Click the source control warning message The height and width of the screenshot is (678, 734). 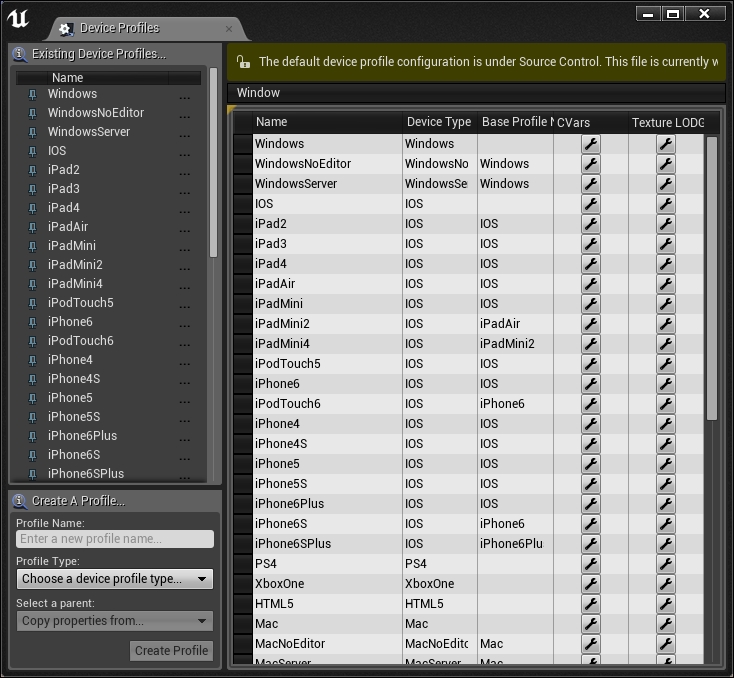(488, 62)
